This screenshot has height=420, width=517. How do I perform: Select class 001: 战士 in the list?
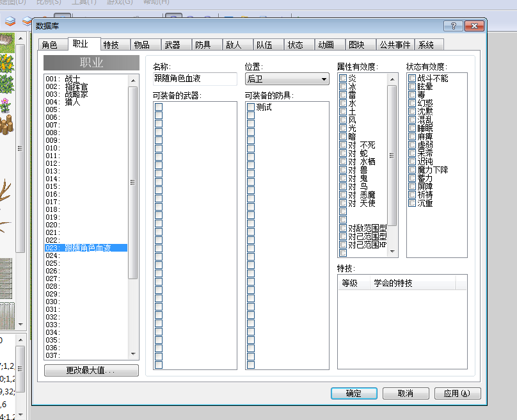[86, 79]
